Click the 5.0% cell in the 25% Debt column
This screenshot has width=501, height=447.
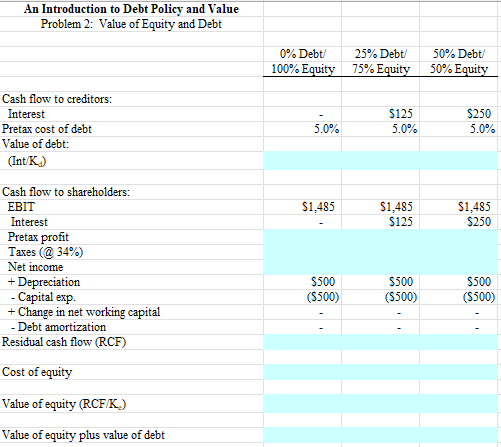click(404, 129)
